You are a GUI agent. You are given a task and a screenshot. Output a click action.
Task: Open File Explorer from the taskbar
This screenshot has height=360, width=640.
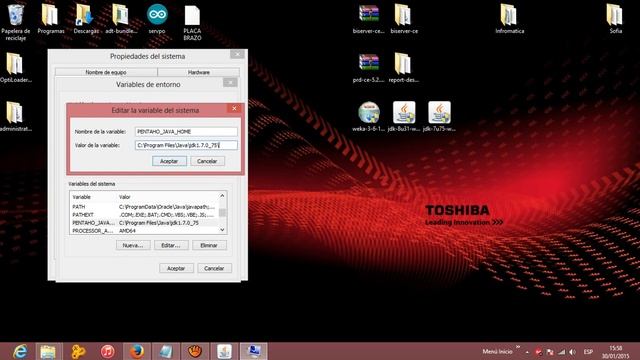tap(48, 351)
